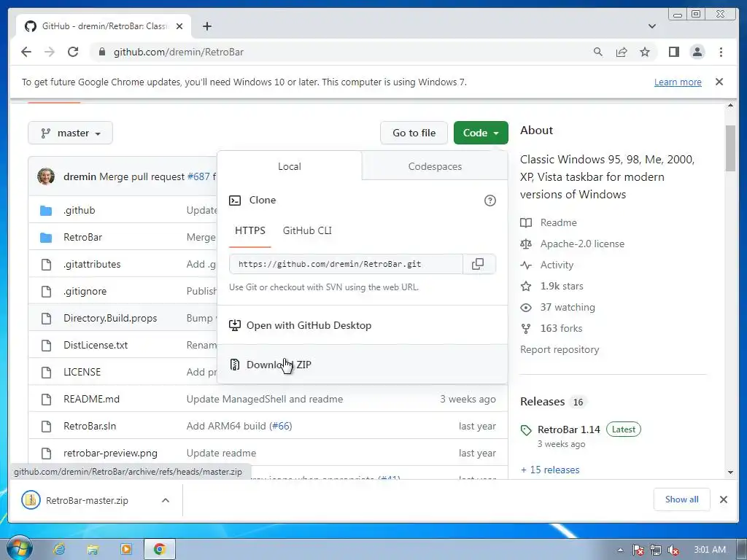747x560 pixels.
Task: Select the Local tab
Action: pos(289,166)
